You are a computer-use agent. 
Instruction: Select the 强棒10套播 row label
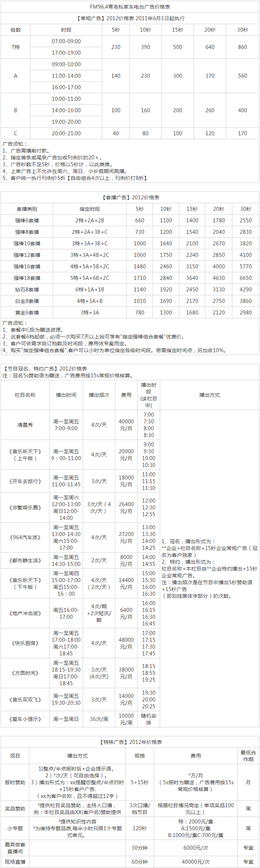(x=27, y=244)
